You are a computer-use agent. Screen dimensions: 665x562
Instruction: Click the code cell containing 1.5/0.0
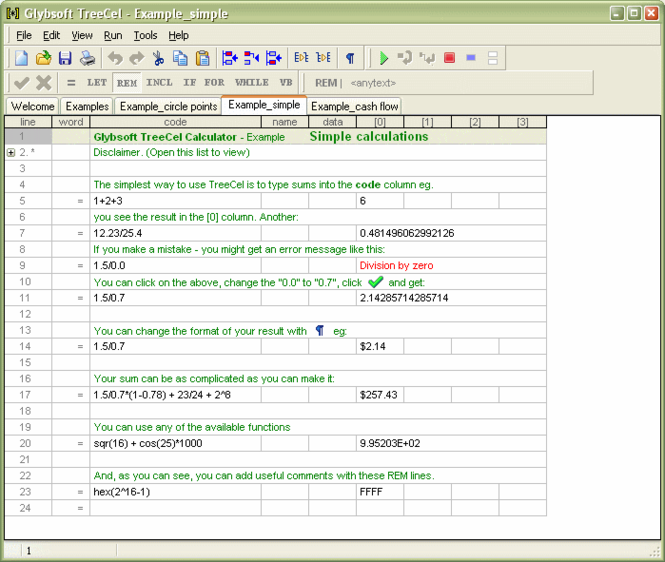tap(176, 266)
